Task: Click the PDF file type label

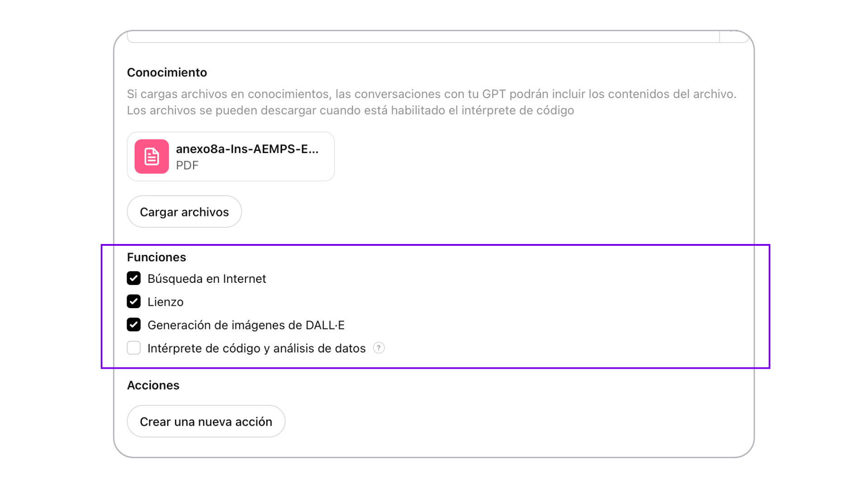Action: pos(187,165)
